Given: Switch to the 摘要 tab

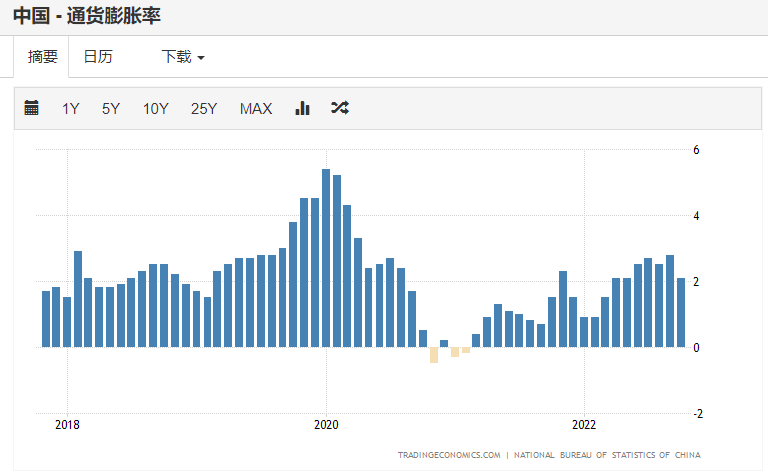Looking at the screenshot, I should click(x=42, y=57).
